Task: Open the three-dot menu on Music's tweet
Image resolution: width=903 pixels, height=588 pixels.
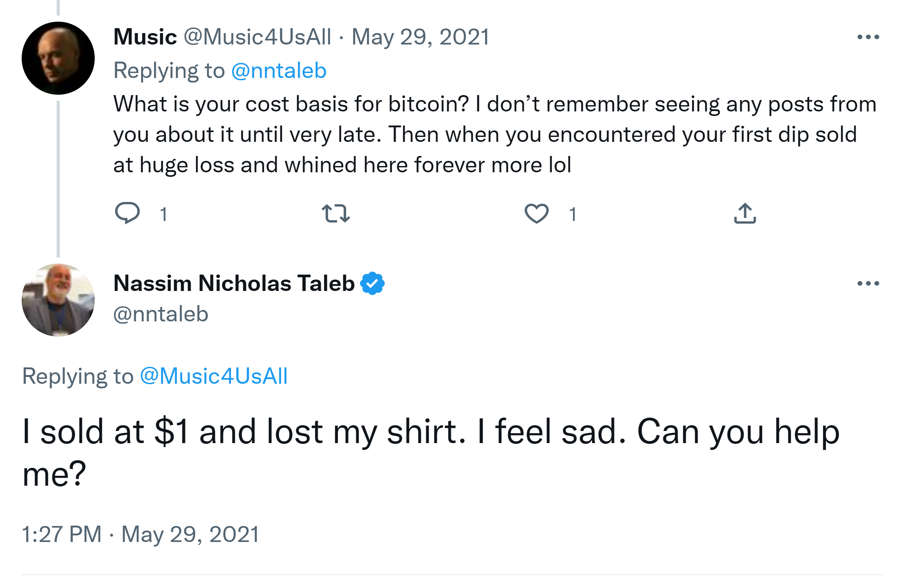Action: click(868, 37)
